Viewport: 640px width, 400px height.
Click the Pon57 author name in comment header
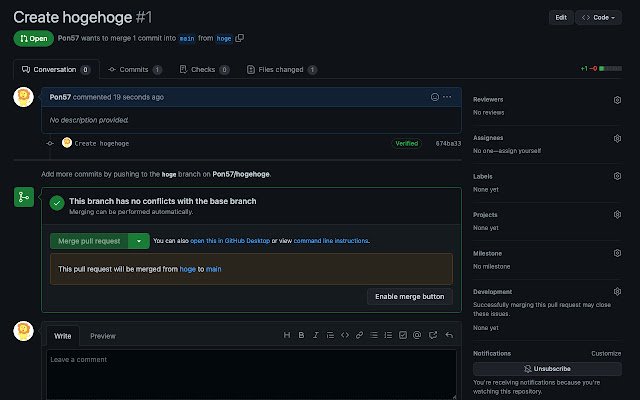click(x=60, y=97)
